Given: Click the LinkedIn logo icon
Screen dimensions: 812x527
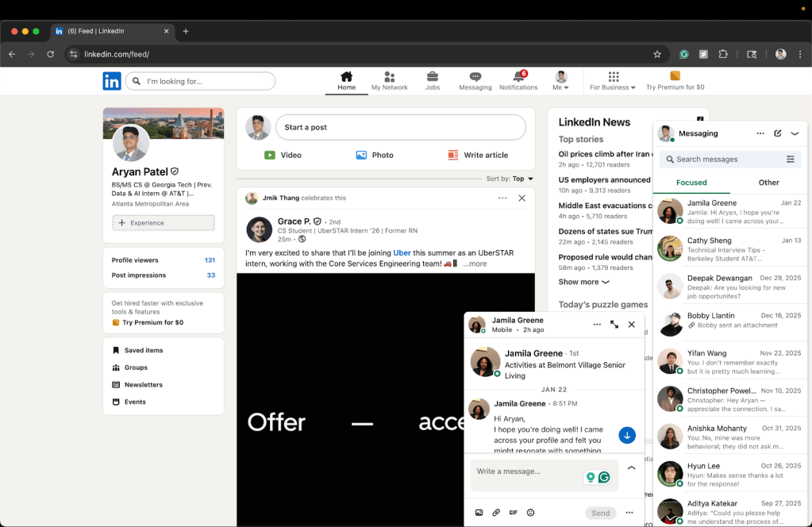Looking at the screenshot, I should pos(111,81).
